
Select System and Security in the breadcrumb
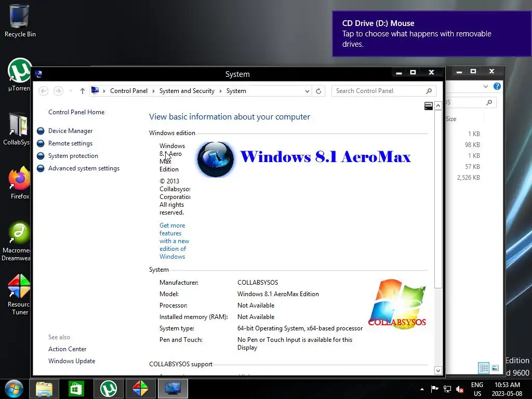pyautogui.click(x=187, y=91)
